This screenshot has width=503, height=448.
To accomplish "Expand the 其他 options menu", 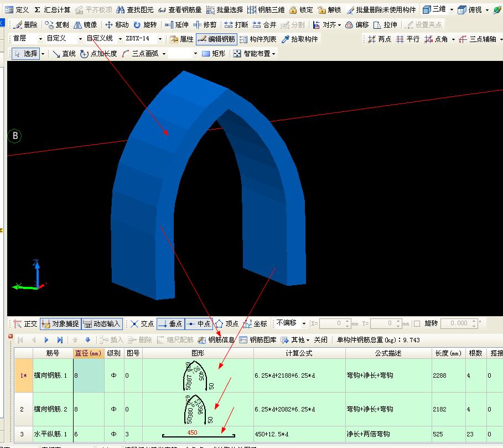I will [x=295, y=339].
